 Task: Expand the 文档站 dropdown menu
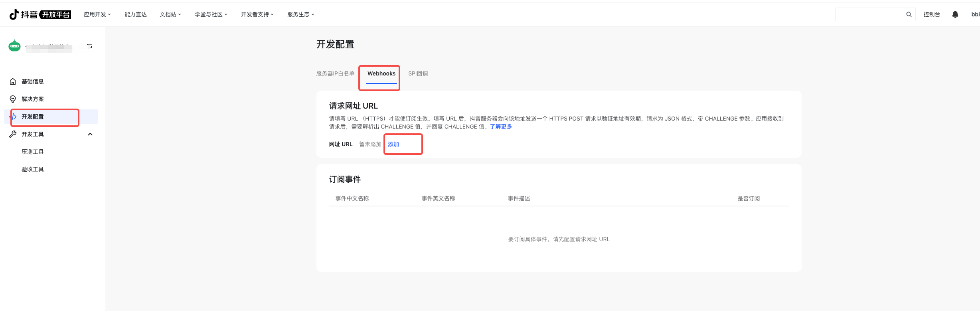170,14
